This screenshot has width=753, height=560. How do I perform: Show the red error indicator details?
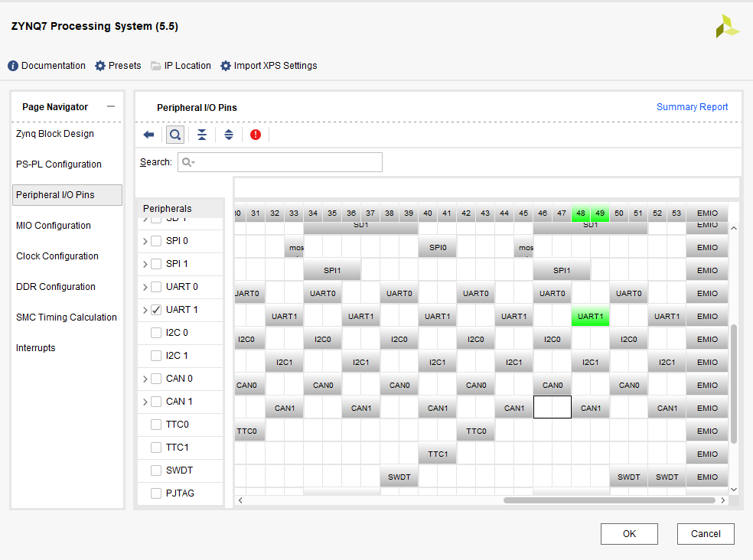click(x=256, y=135)
